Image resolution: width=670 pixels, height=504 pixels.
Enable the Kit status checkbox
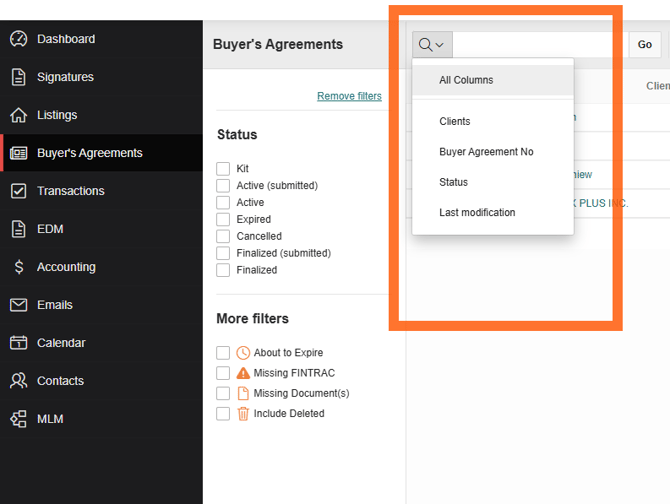(x=223, y=169)
